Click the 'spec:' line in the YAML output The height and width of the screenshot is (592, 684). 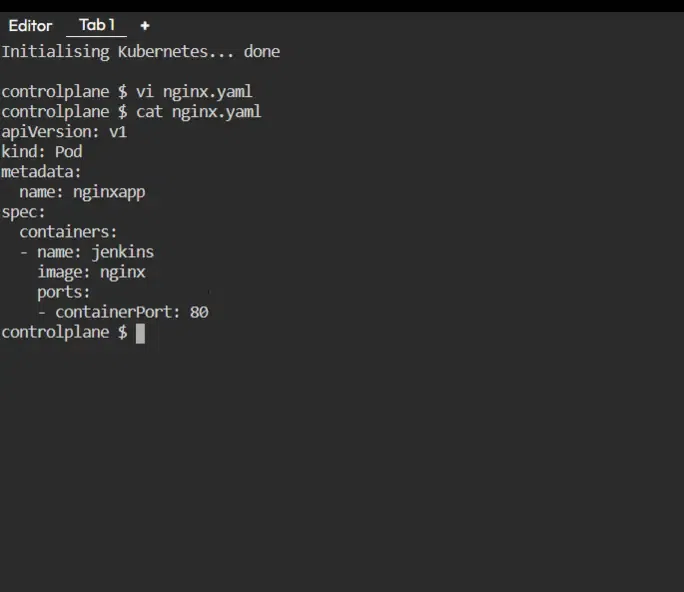click(x=24, y=212)
